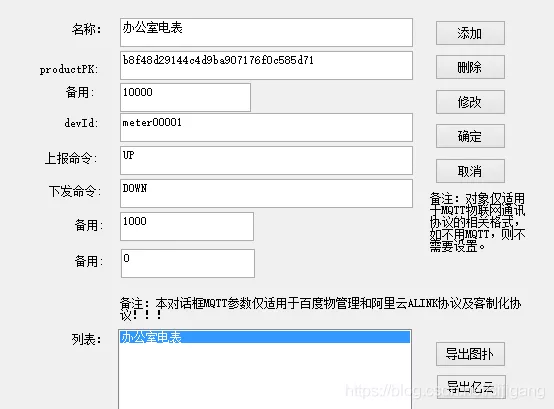Focus the 上报命令 field showing UP
This screenshot has width=554, height=409.
(x=266, y=161)
